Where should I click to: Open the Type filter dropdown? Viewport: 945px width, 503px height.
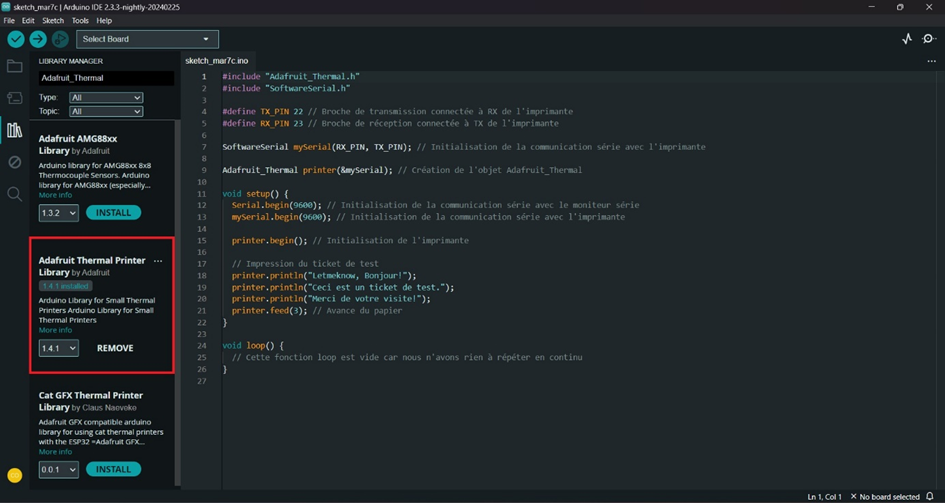105,98
